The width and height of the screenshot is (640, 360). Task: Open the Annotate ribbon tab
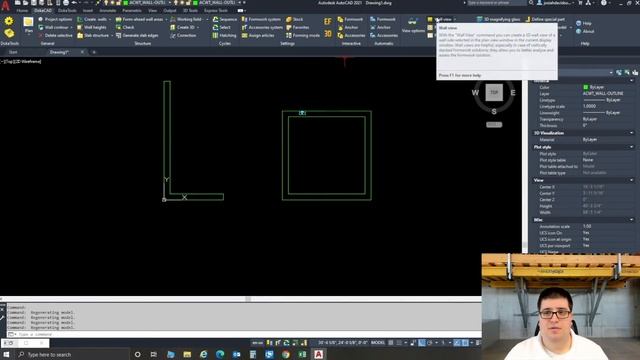tap(108, 11)
